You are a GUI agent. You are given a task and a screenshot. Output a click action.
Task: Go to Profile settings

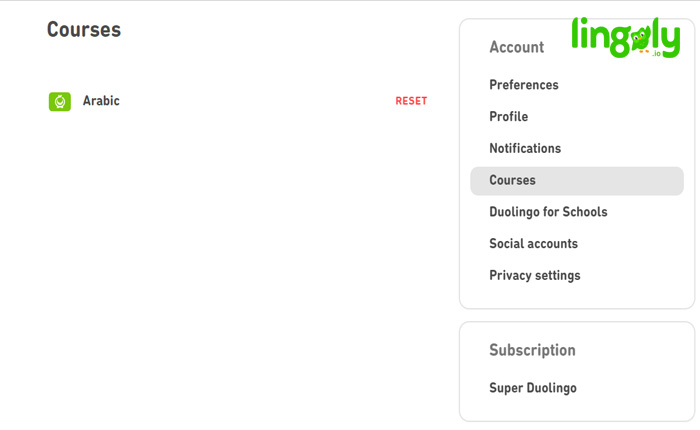click(508, 117)
